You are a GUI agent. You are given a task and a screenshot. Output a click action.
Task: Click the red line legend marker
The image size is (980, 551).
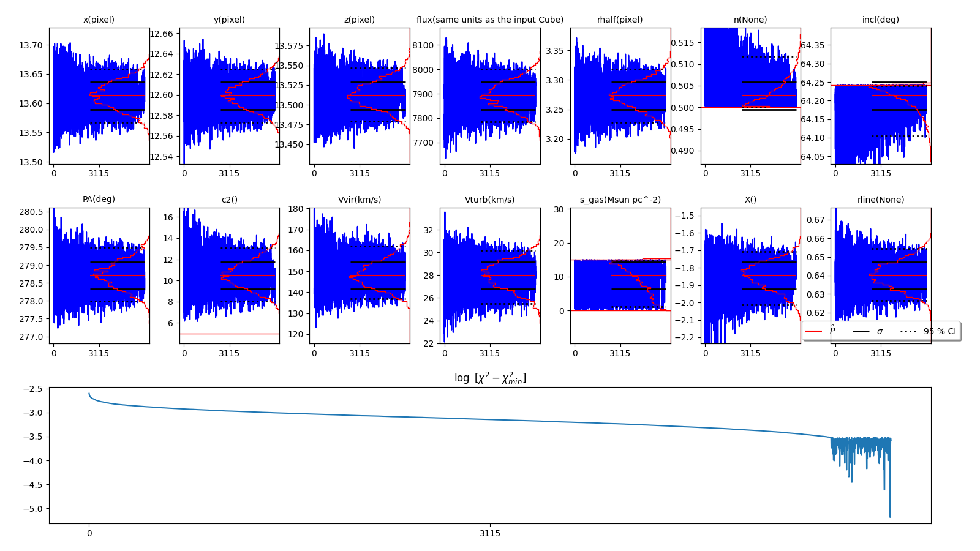coord(813,331)
